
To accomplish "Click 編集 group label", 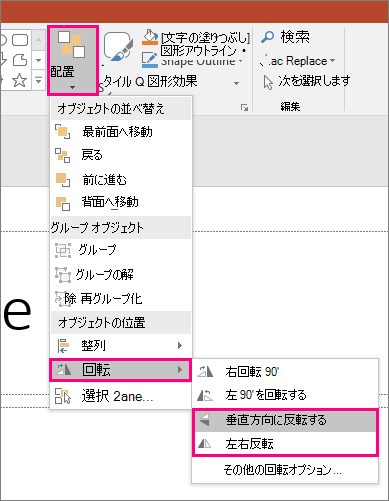I will [x=290, y=106].
